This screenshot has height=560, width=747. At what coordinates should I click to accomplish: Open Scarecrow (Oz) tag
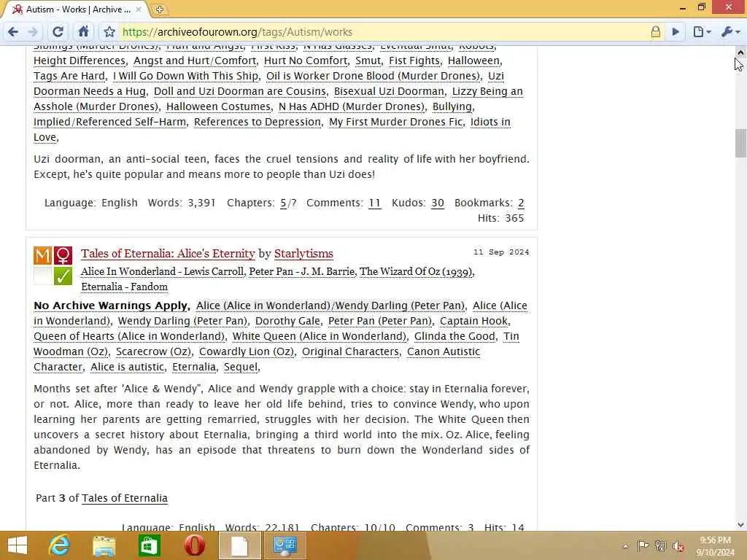pos(153,351)
